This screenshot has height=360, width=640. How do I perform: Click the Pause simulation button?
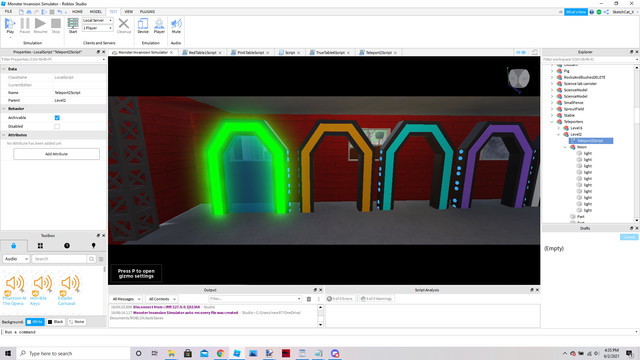tap(25, 26)
